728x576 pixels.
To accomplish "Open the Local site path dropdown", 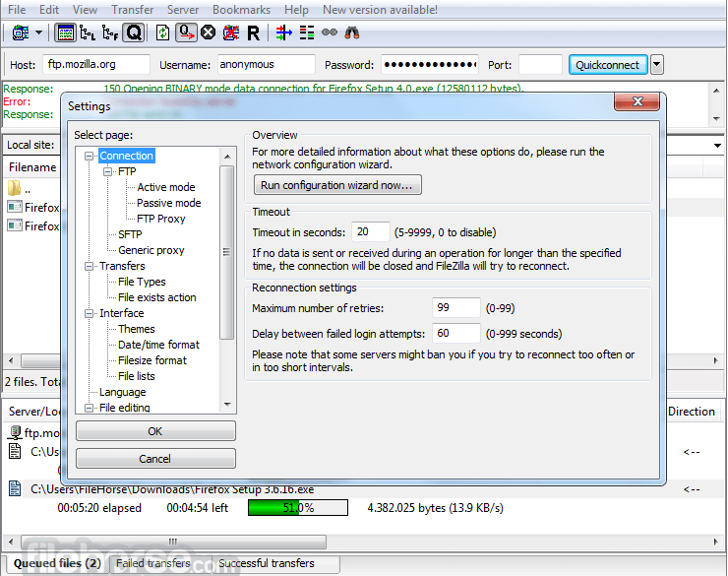I will coord(717,146).
